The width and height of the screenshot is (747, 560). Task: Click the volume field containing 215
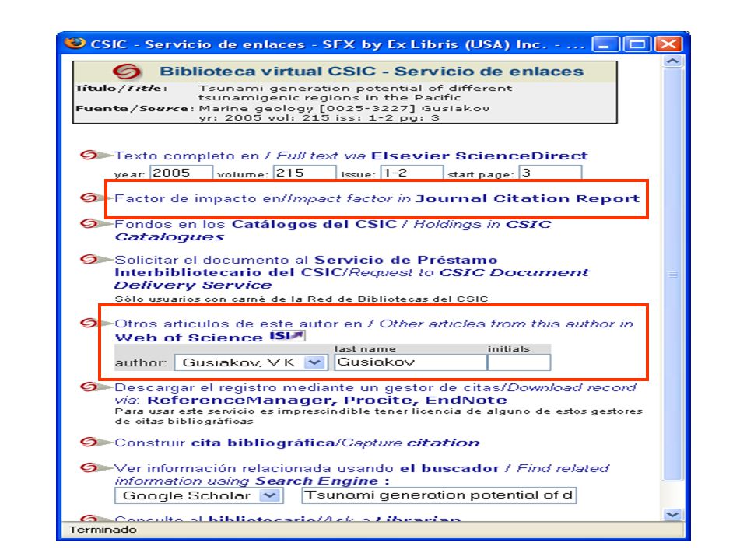(x=304, y=173)
